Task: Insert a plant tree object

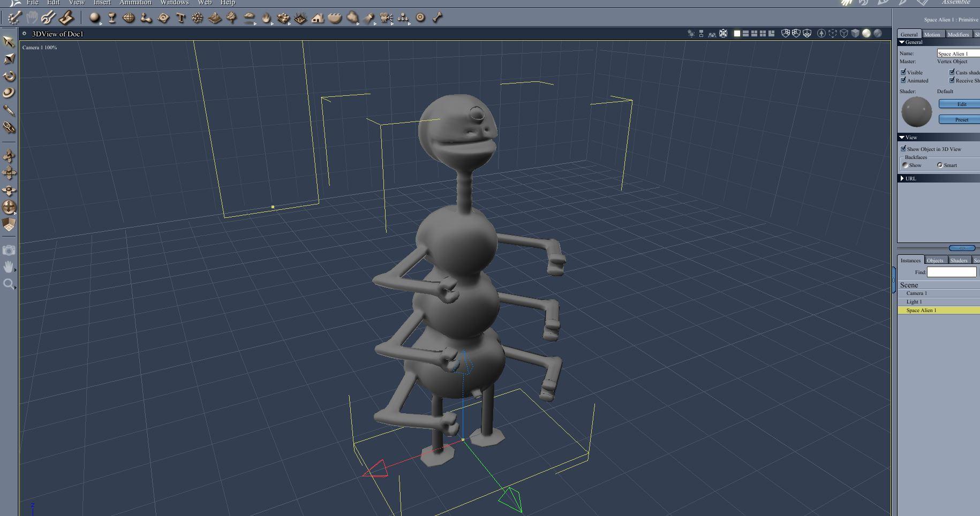Action: pyautogui.click(x=231, y=18)
